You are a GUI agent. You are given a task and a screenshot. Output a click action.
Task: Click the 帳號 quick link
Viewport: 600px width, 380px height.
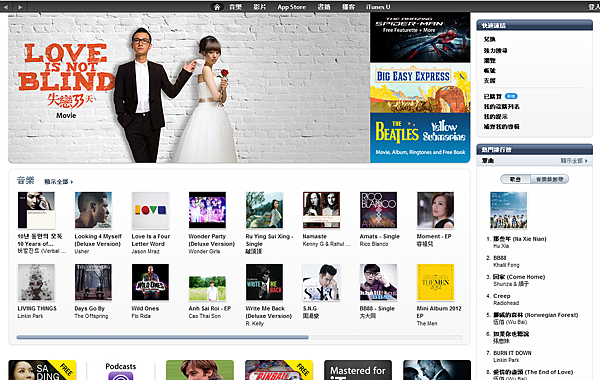tap(489, 70)
